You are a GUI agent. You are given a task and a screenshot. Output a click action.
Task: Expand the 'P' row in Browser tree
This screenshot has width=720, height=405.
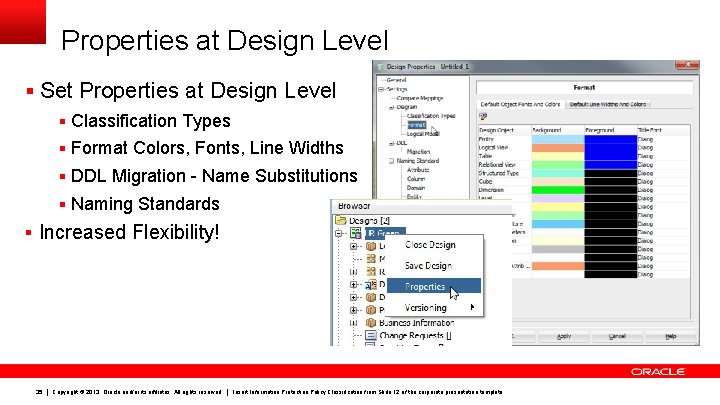click(x=353, y=310)
